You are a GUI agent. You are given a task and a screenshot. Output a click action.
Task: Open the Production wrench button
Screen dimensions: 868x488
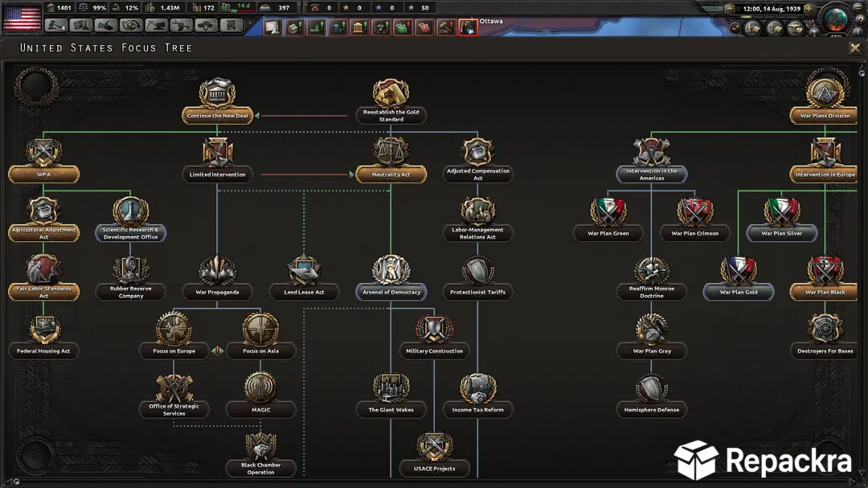181,26
